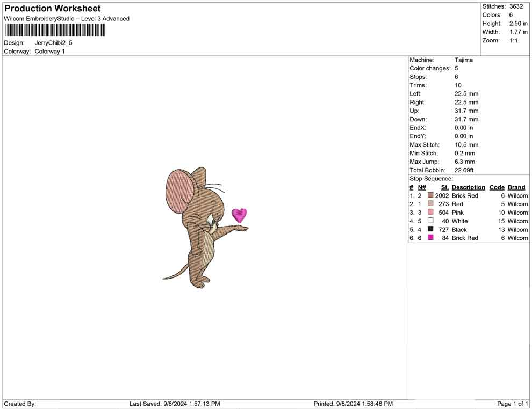
Task: Click the Colorway 1 value
Action: [49, 52]
